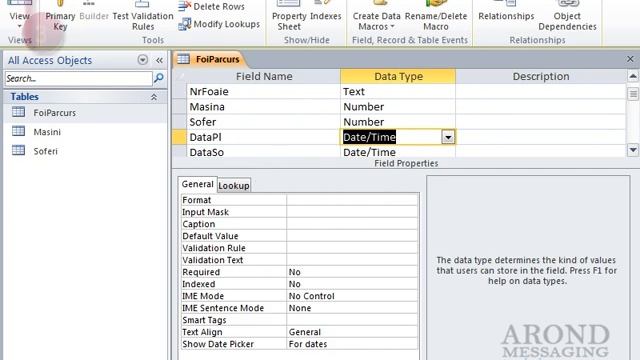Click the Indexed property value No

[352, 284]
